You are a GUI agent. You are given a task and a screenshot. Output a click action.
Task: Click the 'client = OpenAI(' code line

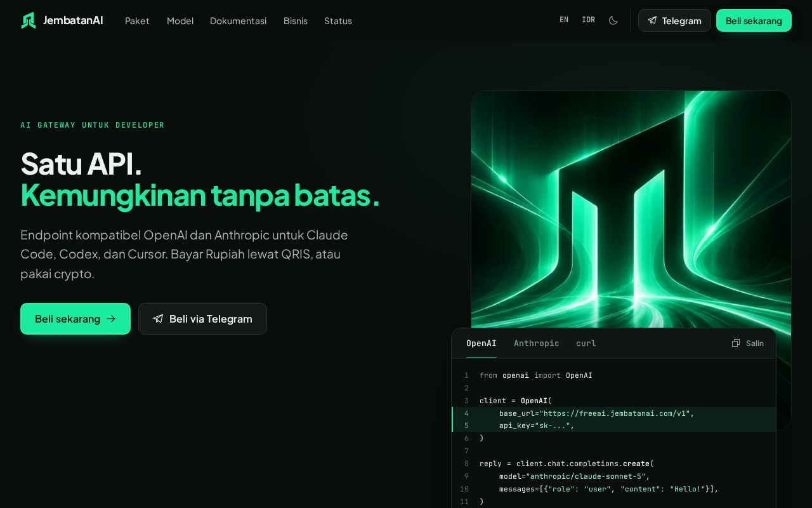516,401
